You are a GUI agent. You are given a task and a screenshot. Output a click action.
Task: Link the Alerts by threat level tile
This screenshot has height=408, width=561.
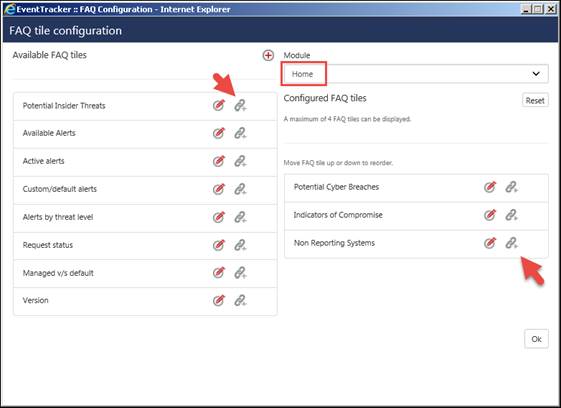(240, 217)
